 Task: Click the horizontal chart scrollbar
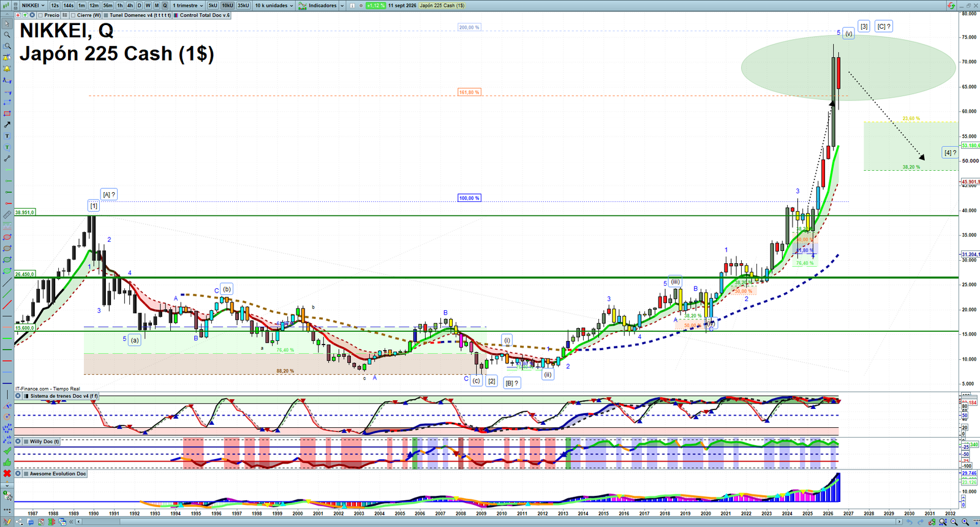[488, 522]
